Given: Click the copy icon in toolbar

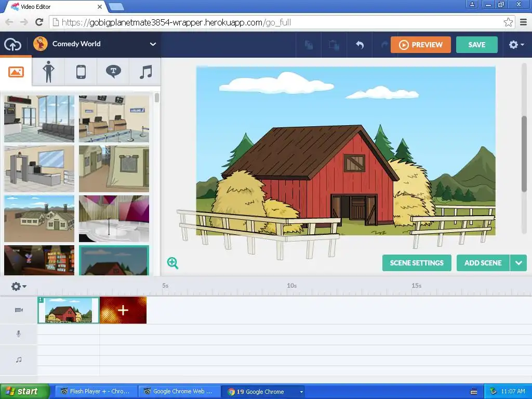Looking at the screenshot, I should click(309, 45).
